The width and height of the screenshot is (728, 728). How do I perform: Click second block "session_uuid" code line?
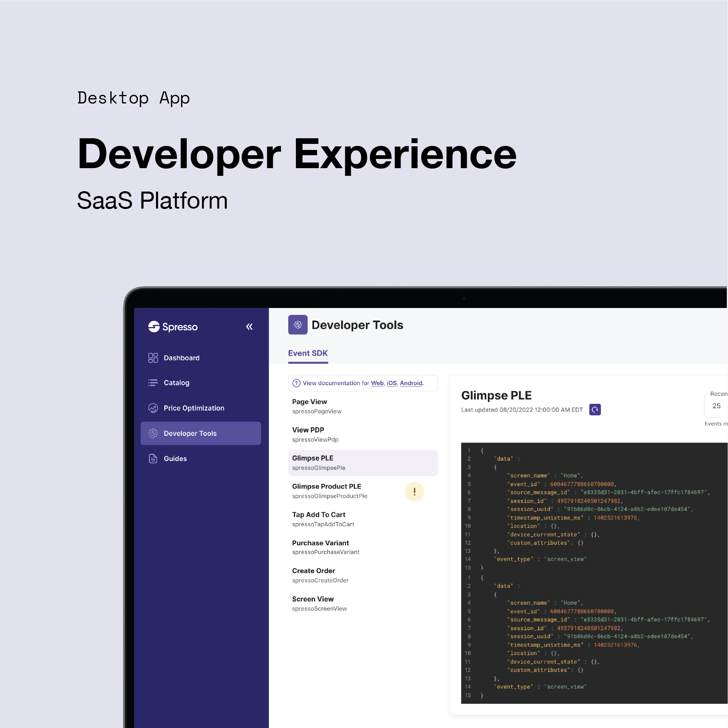[600, 637]
